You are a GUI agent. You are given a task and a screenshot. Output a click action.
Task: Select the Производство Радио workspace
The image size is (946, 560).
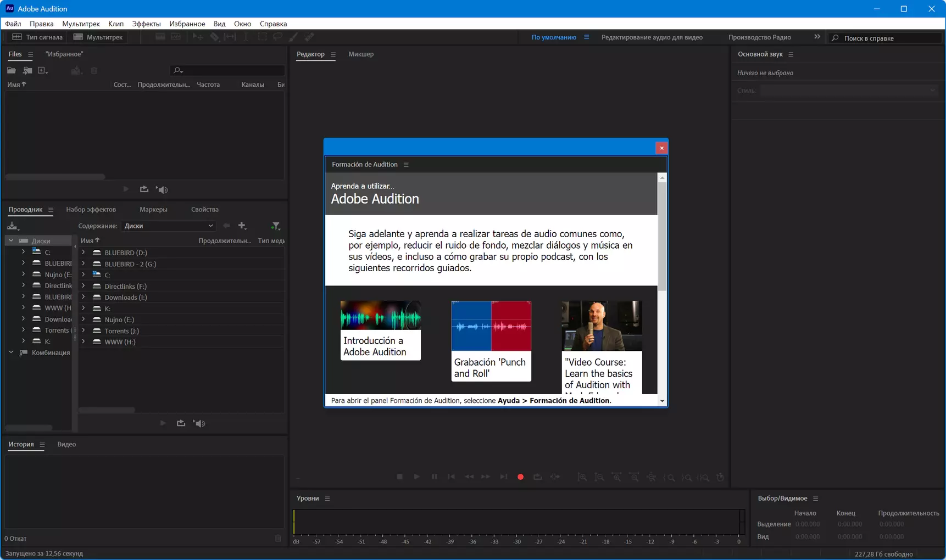pos(760,37)
